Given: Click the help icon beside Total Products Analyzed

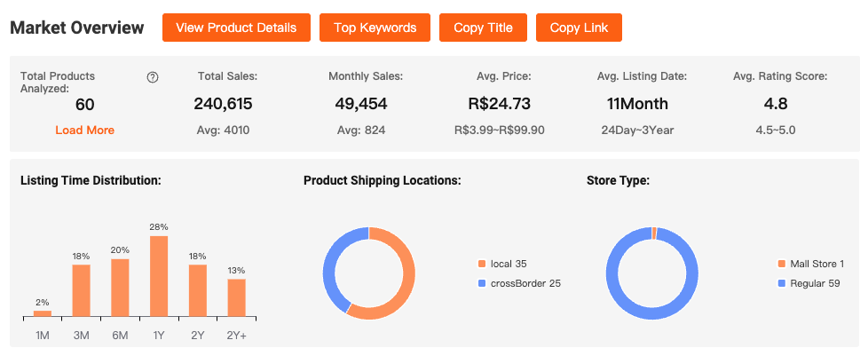Looking at the screenshot, I should [153, 77].
